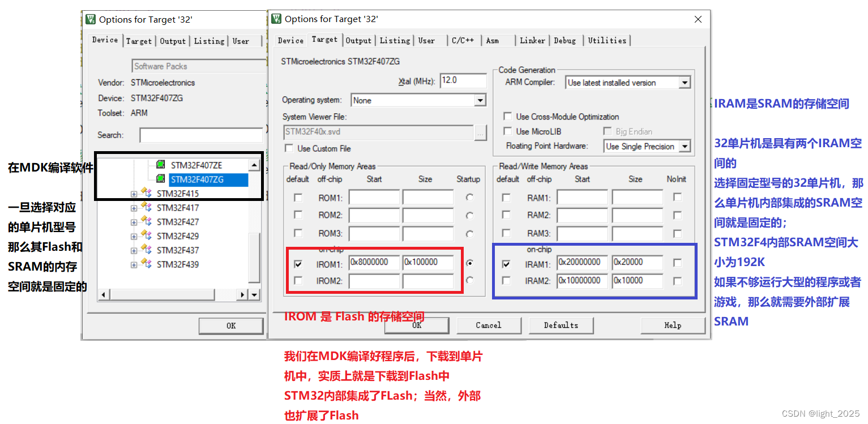Click the Defaults button
Image resolution: width=868 pixels, height=424 pixels.
pos(561,326)
